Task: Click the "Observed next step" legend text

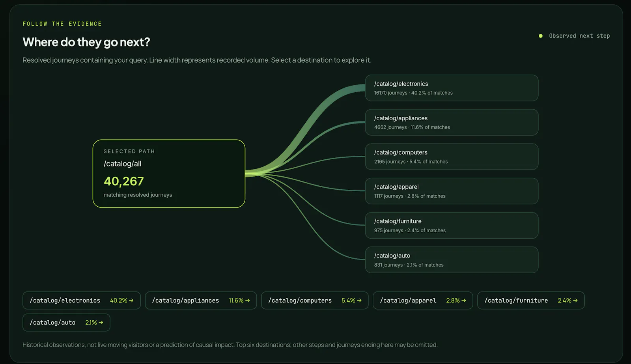Action: coord(579,36)
